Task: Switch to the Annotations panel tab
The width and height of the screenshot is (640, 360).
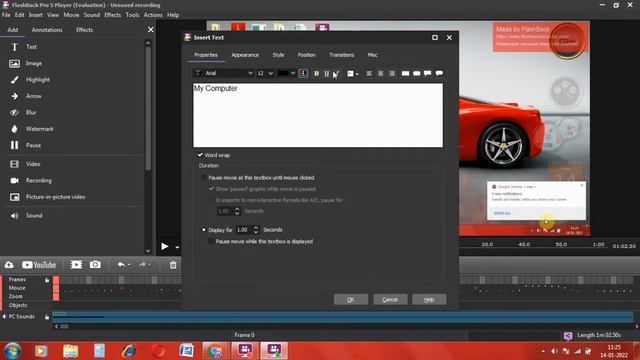Action: pyautogui.click(x=47, y=30)
